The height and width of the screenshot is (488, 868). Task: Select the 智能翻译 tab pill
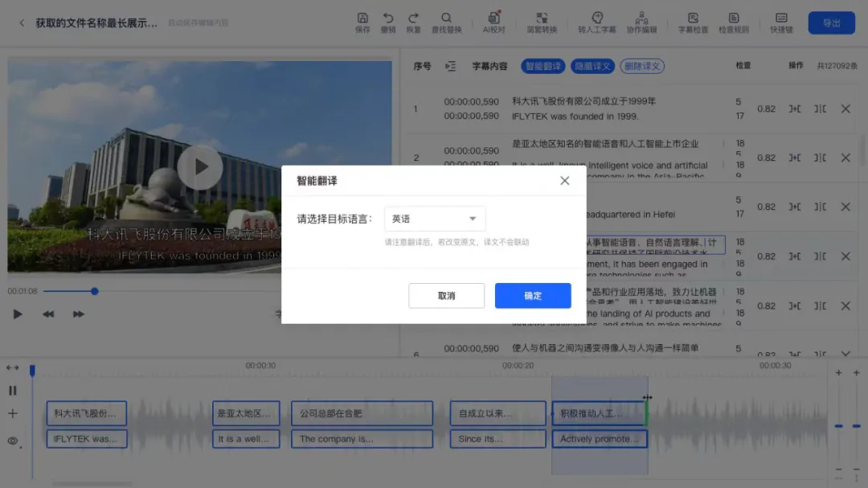click(x=542, y=66)
